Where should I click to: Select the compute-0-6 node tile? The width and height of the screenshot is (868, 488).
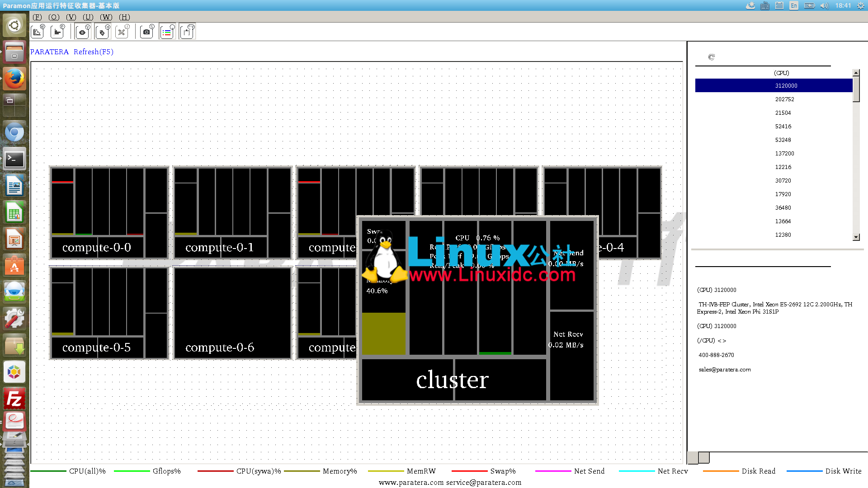(x=232, y=313)
